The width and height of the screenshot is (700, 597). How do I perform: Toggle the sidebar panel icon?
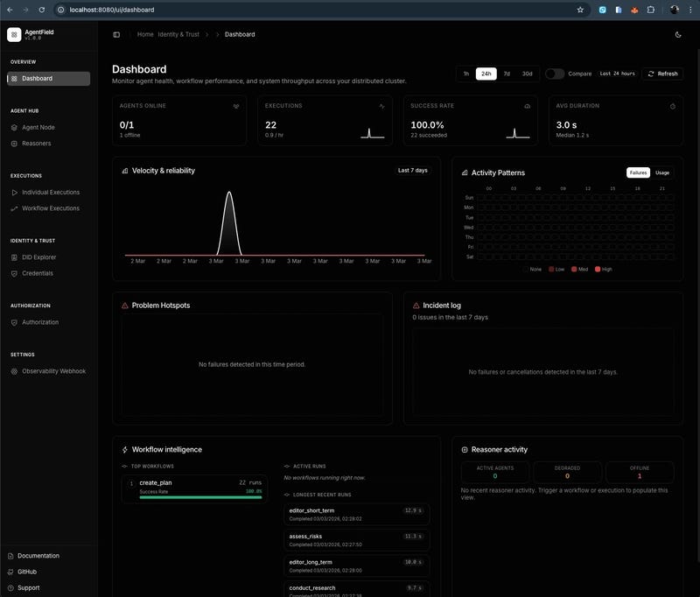(116, 34)
